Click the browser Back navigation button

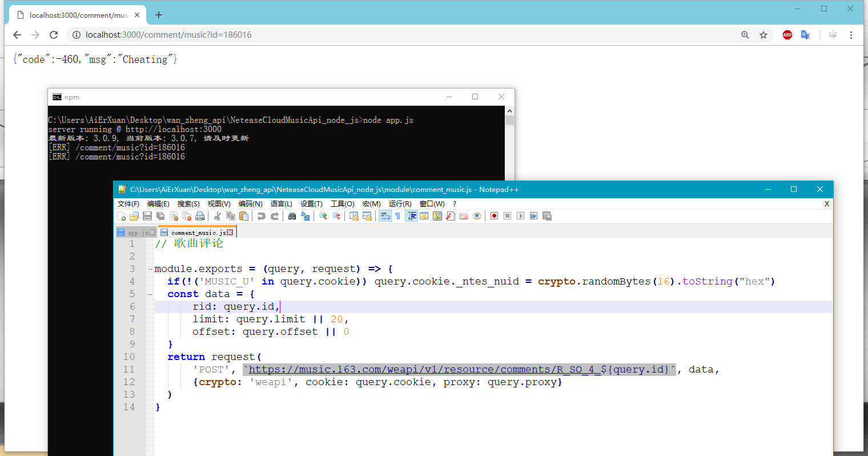point(17,35)
